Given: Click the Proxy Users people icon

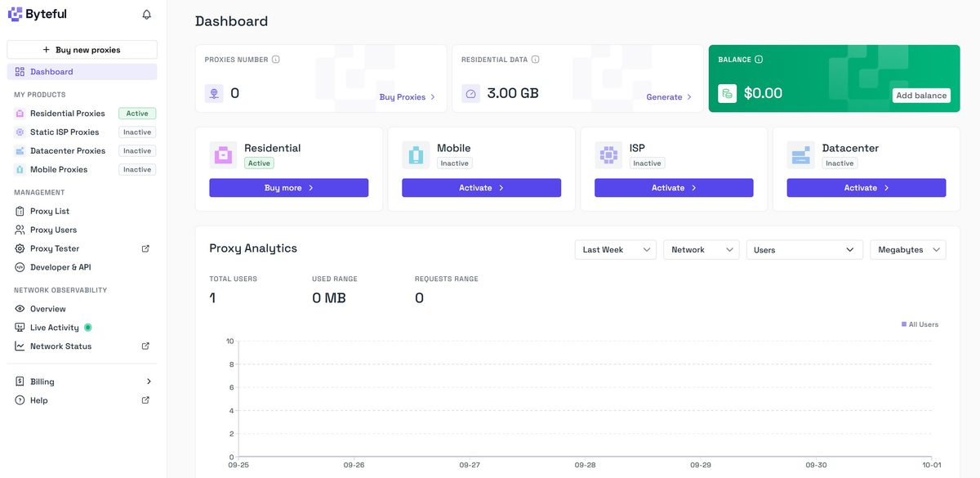Looking at the screenshot, I should point(20,230).
